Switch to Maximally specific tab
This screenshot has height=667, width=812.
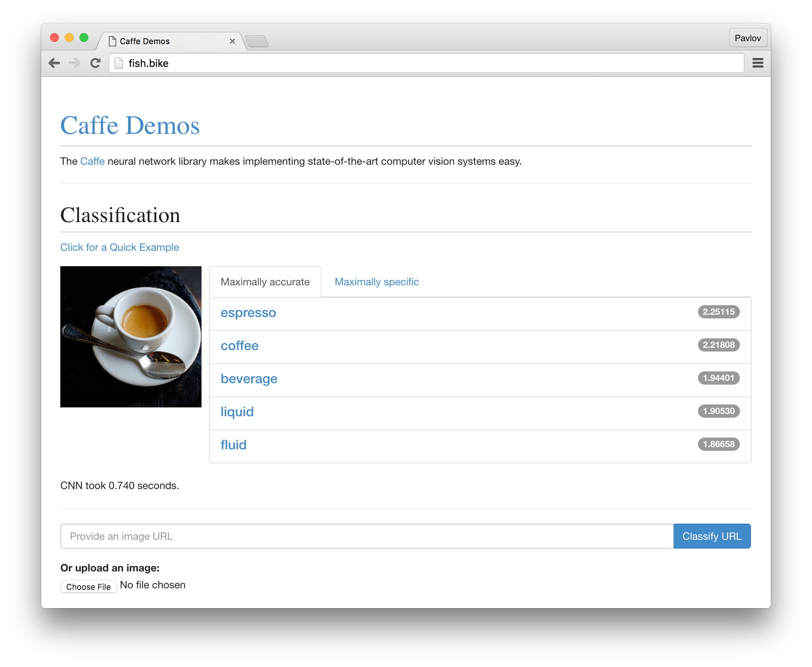tap(376, 282)
